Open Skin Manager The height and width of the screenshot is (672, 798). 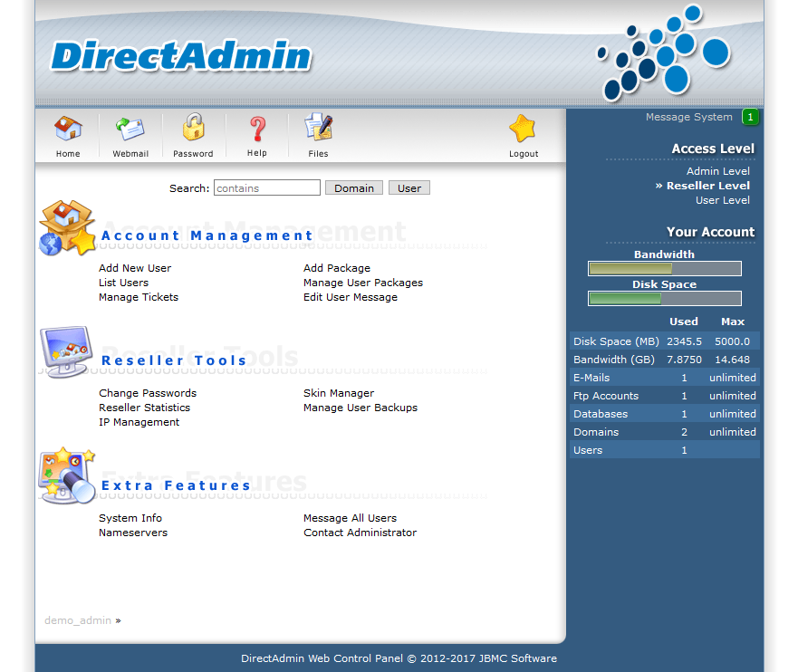pyautogui.click(x=339, y=393)
